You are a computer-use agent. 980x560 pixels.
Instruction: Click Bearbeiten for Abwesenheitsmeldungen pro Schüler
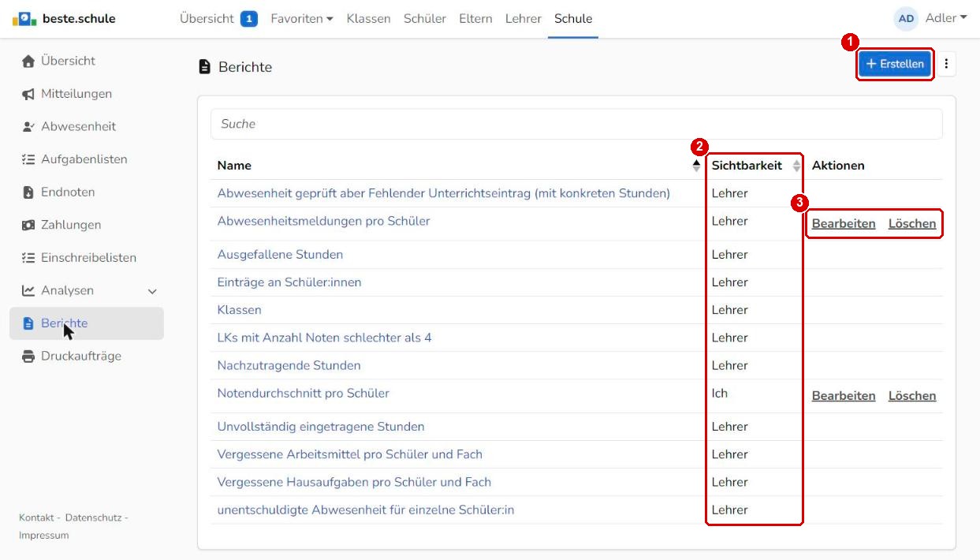coord(844,224)
